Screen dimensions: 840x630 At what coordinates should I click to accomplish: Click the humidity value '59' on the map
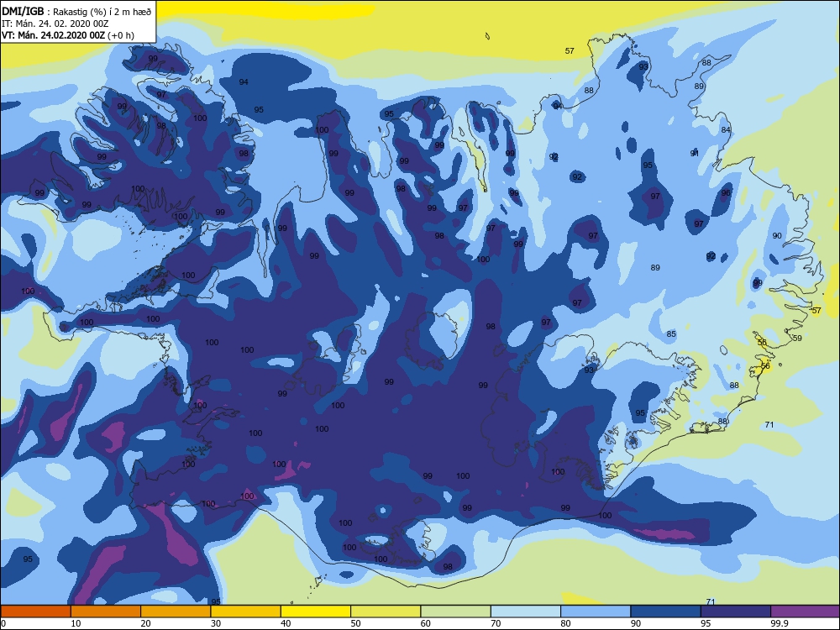click(797, 338)
